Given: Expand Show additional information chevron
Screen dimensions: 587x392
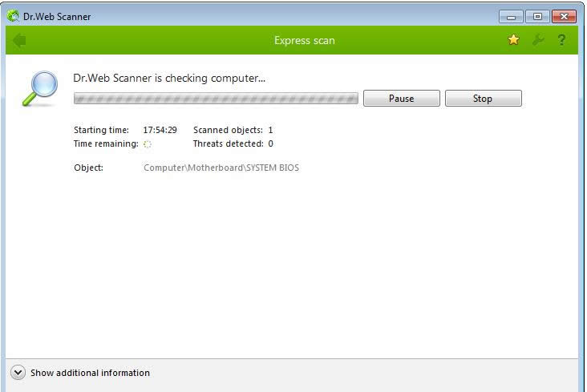Looking at the screenshot, I should 18,373.
